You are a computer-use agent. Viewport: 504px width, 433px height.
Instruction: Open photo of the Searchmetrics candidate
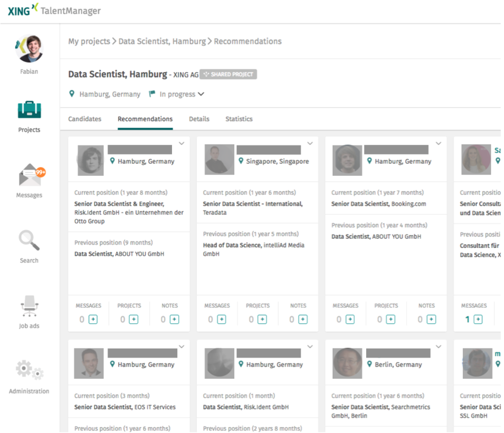(x=347, y=363)
